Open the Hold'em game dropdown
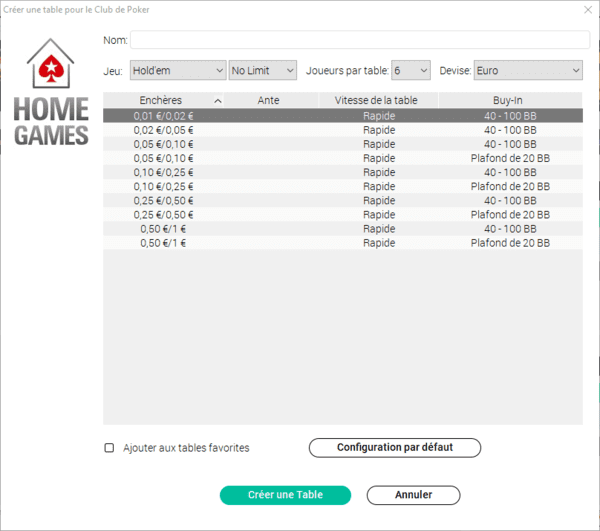This screenshot has width=600, height=531. tap(178, 70)
